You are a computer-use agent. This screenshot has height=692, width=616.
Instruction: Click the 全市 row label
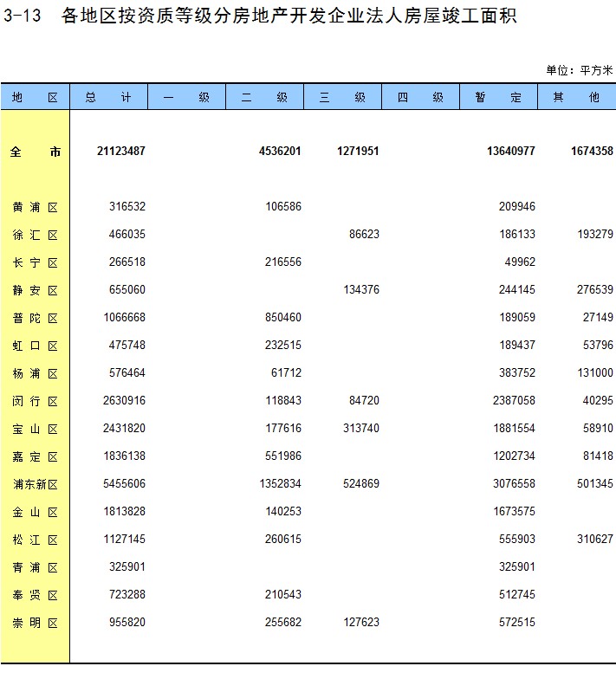coord(35,152)
